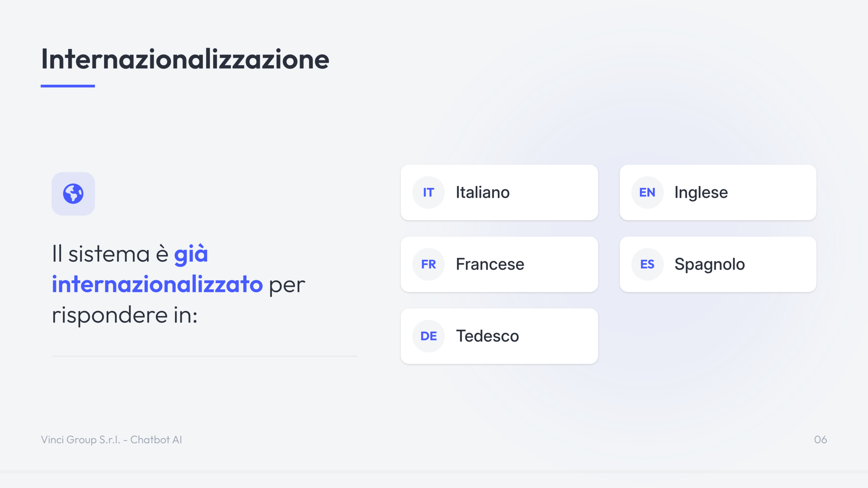Click the slide number 06
868x488 pixels.
pyautogui.click(x=821, y=440)
